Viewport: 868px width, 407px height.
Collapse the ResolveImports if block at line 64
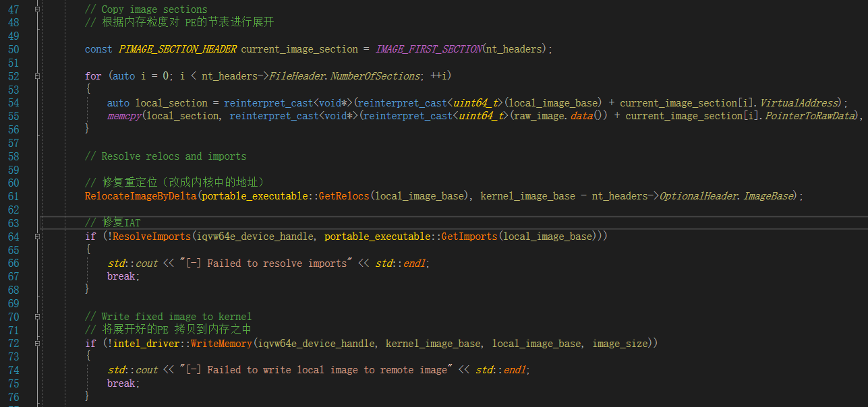point(37,237)
